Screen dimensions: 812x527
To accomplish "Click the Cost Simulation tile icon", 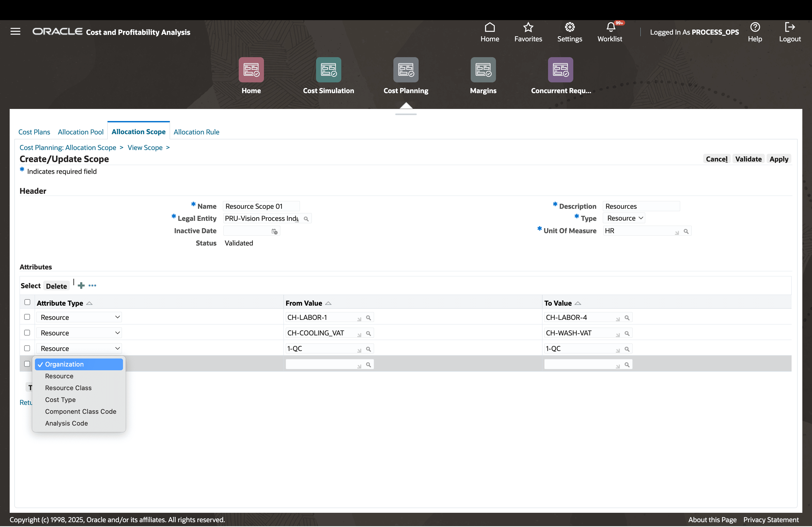I will click(x=328, y=69).
